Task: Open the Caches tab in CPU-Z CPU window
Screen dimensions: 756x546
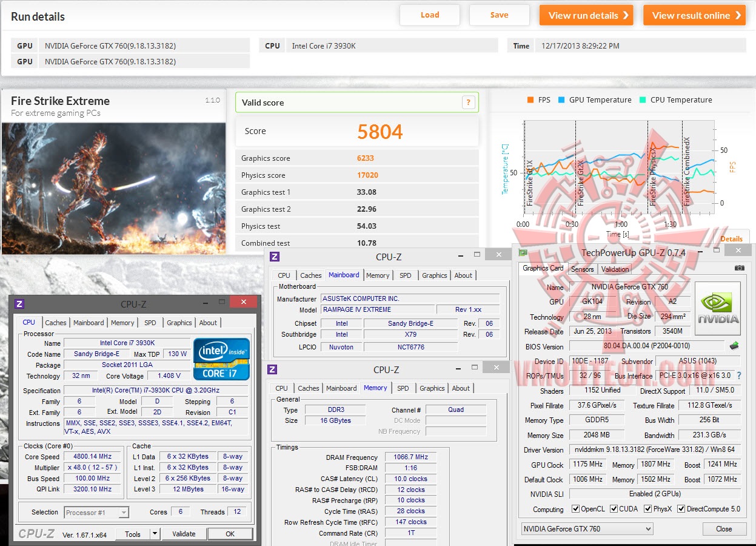Action: click(56, 323)
